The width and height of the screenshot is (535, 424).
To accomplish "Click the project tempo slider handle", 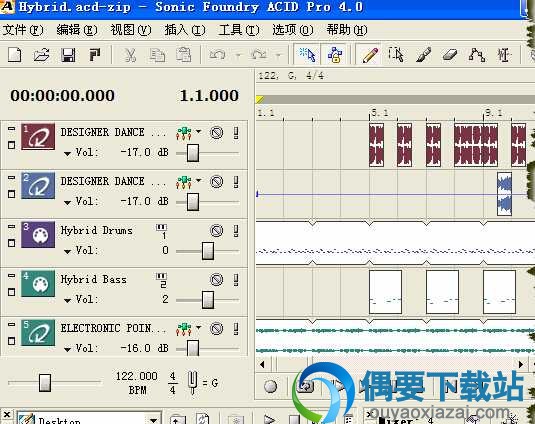I will tap(45, 382).
